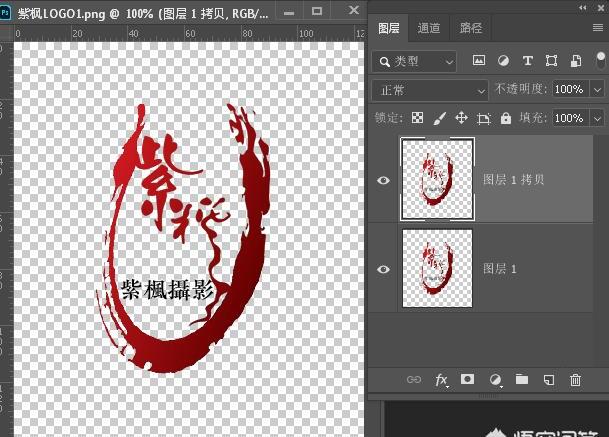Toggle lock transparent pixels
The width and height of the screenshot is (609, 437).
pos(418,118)
